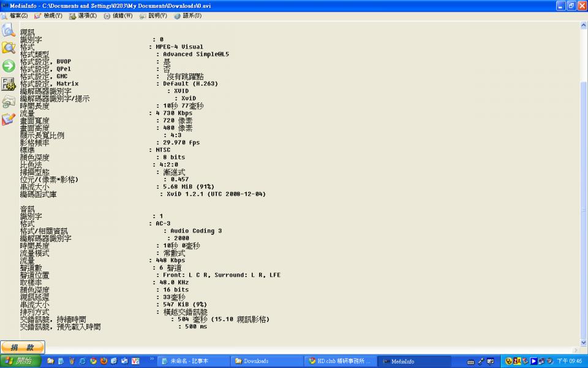Click the 捐款 donate button
Screen dimensions: 588x368
pos(23,347)
